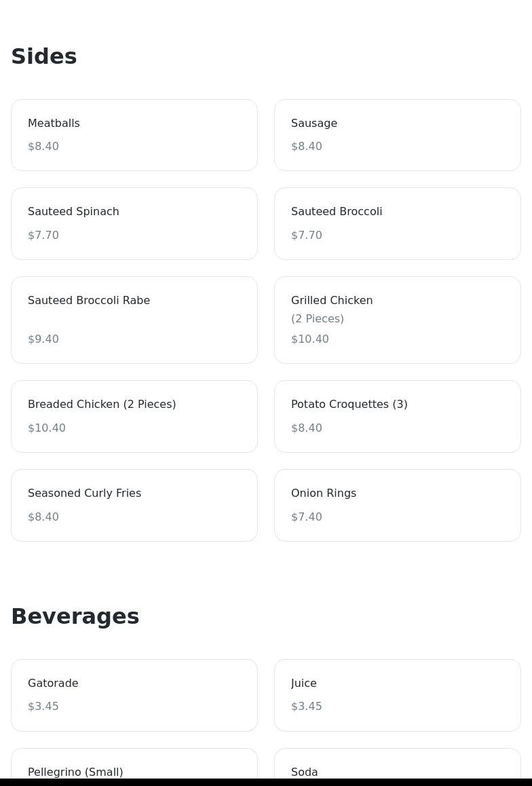Select Grilled Chicken (2 Pieces)

tap(397, 320)
